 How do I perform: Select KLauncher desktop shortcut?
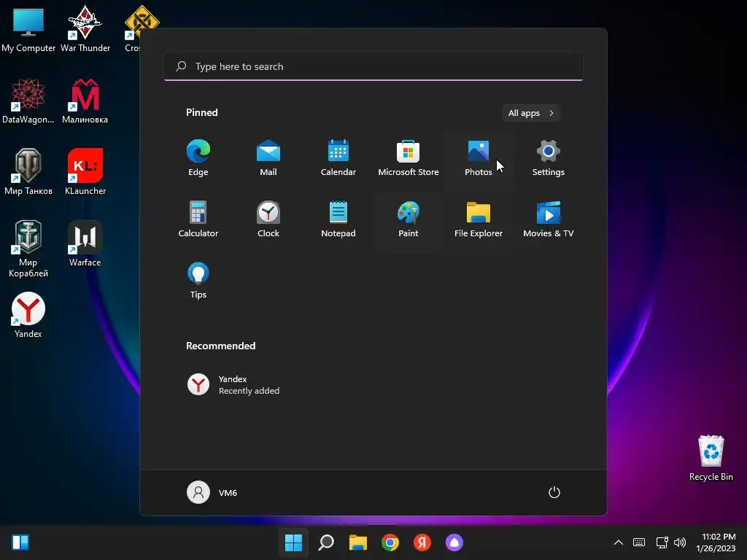click(85, 172)
